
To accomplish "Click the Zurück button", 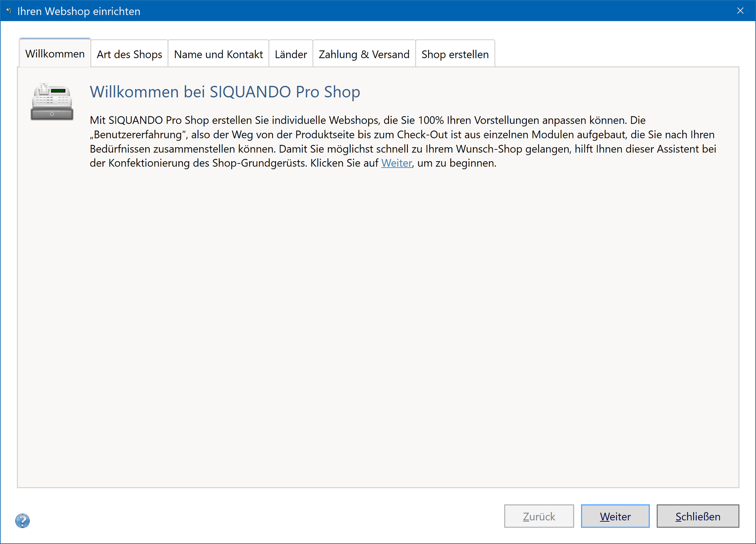I will tap(539, 516).
